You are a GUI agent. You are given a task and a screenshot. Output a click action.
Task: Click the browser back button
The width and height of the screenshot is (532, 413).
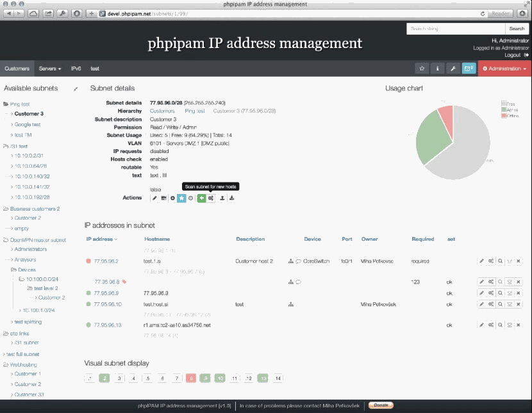click(x=9, y=13)
